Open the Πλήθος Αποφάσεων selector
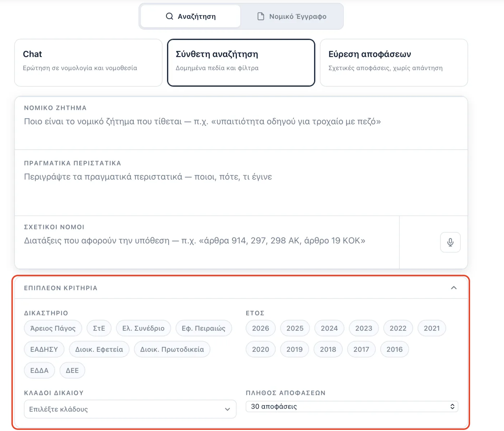Screen dimensions: 504x431 [352, 407]
